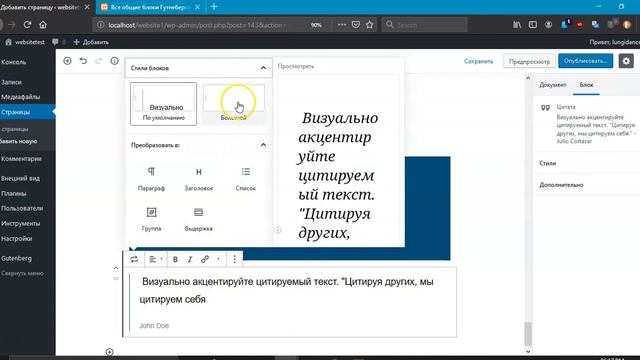Viewport: 640px width, 360px height.
Task: Switch to the Блок sidebar tab
Action: tap(586, 85)
